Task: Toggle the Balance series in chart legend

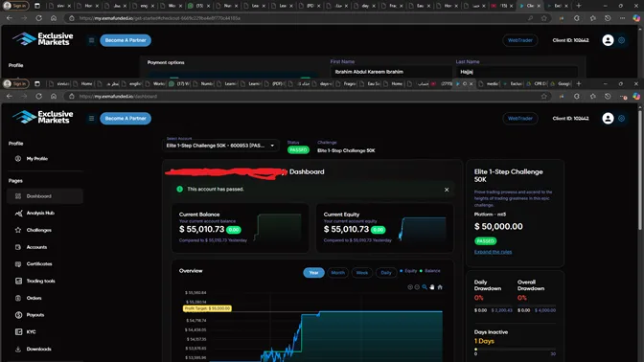Action: click(x=429, y=271)
